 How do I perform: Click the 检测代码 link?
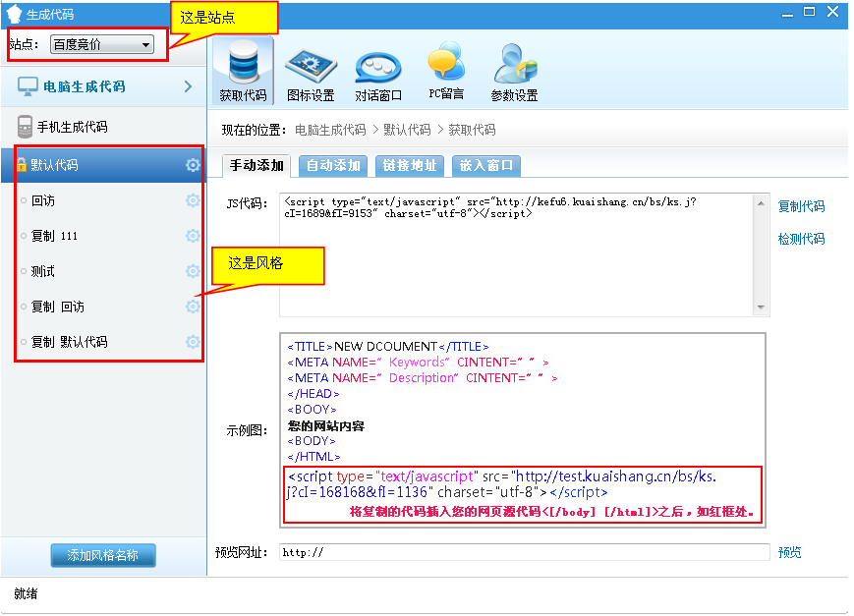(801, 239)
